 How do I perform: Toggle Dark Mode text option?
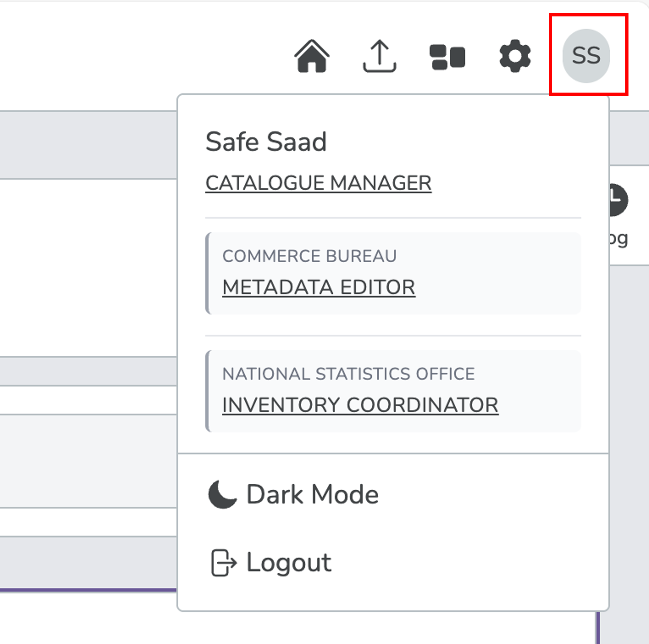pos(312,494)
